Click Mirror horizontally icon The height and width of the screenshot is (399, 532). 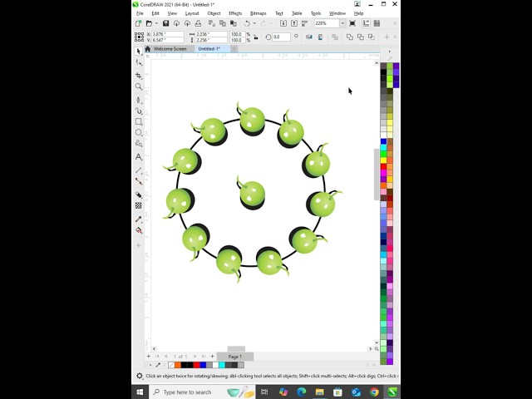click(308, 37)
